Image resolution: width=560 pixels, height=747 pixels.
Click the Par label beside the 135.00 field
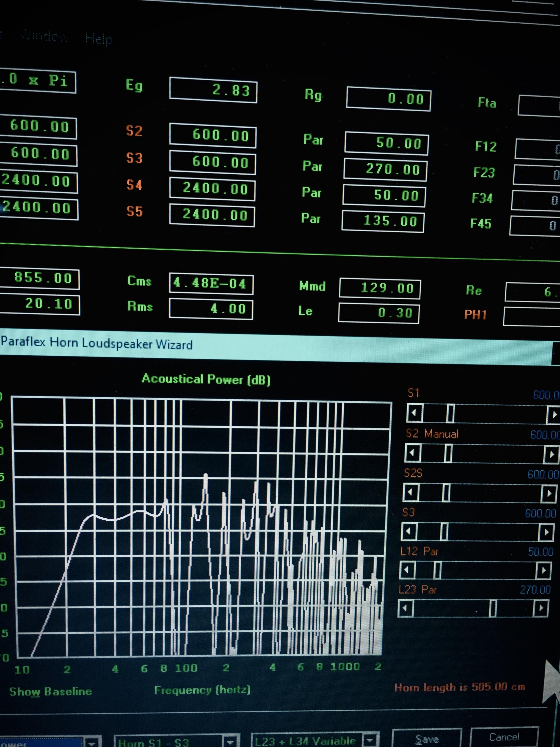pyautogui.click(x=311, y=218)
